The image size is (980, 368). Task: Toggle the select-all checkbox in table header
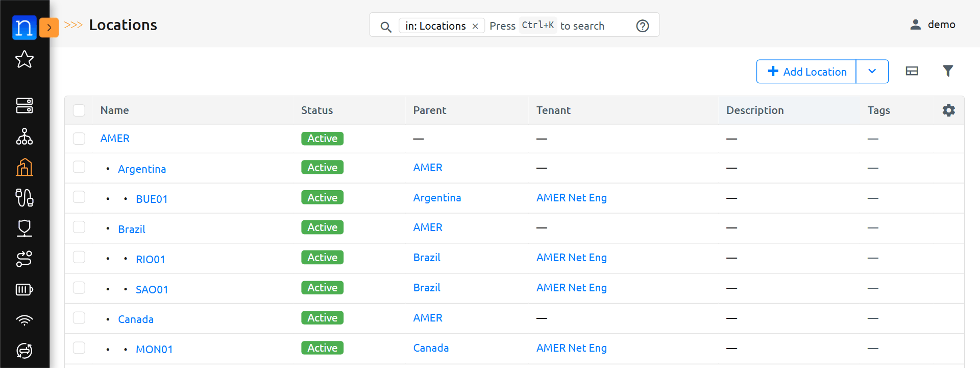[79, 110]
